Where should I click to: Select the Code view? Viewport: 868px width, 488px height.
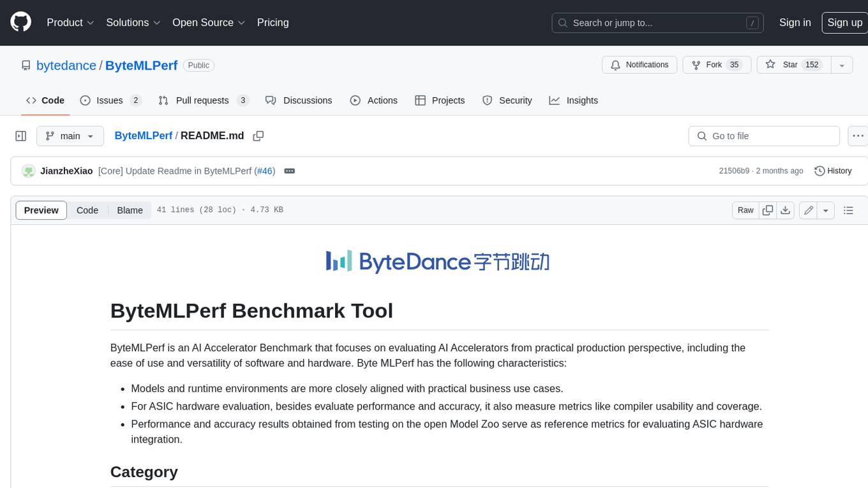point(87,210)
